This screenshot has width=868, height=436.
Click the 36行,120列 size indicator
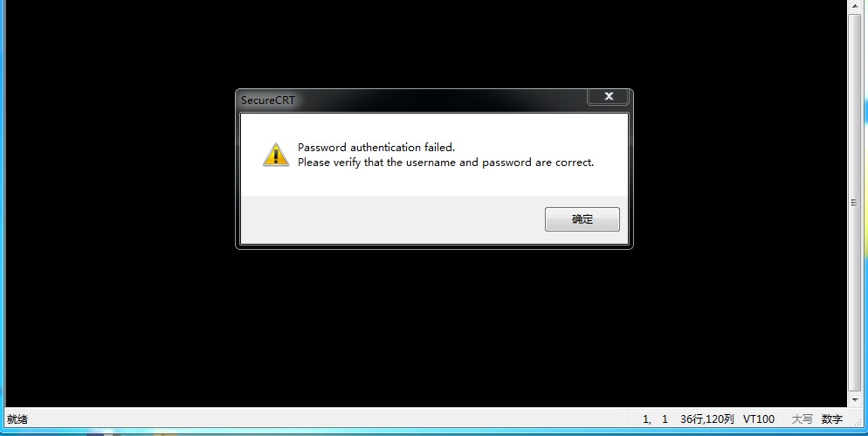(707, 419)
